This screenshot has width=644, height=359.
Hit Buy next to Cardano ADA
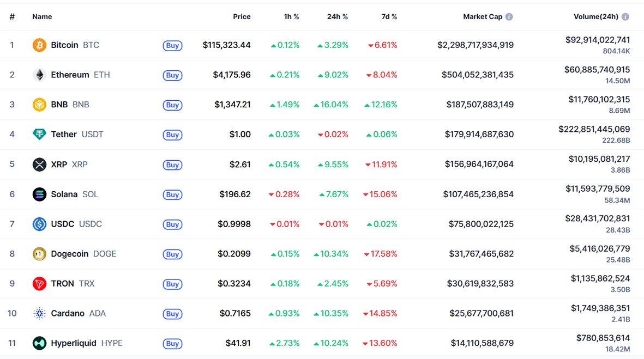click(172, 314)
